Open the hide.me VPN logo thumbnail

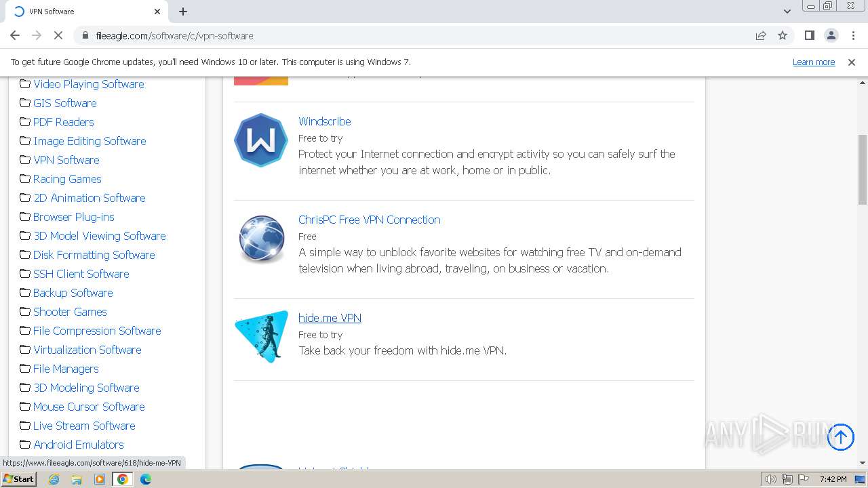(261, 337)
